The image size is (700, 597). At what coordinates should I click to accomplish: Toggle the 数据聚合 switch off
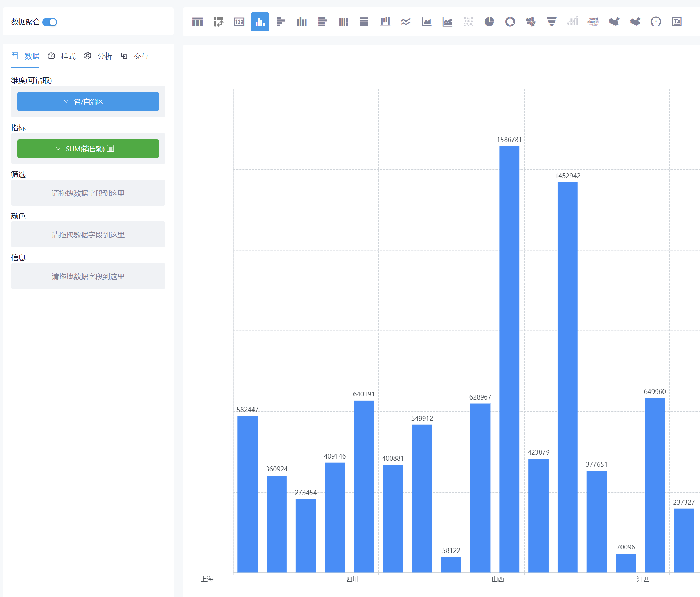[50, 22]
